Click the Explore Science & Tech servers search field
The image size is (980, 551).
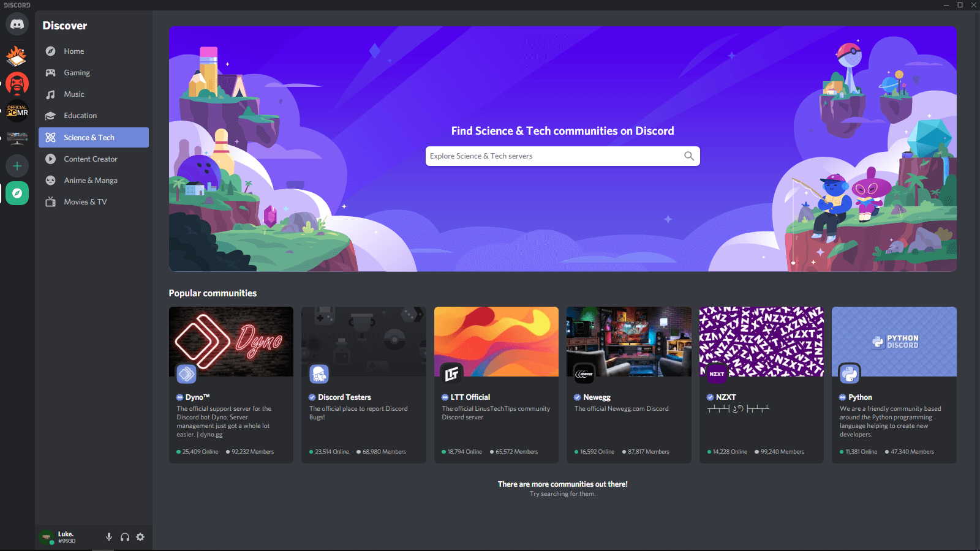[x=551, y=156]
